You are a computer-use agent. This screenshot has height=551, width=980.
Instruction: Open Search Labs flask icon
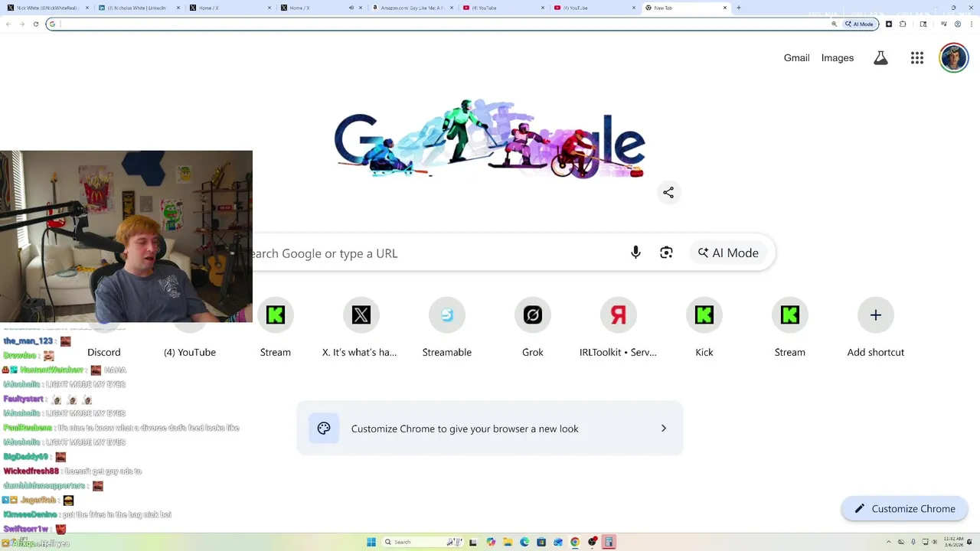coord(880,58)
